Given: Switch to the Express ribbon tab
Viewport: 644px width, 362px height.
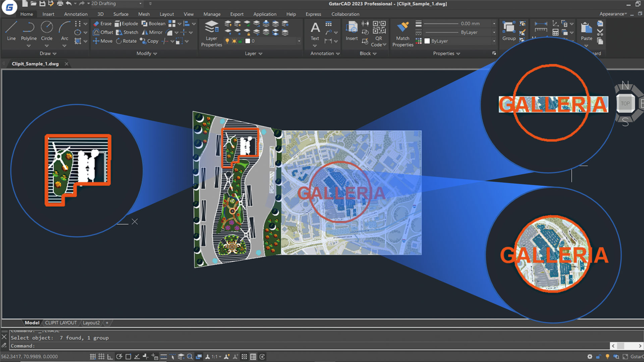Looking at the screenshot, I should point(313,14).
